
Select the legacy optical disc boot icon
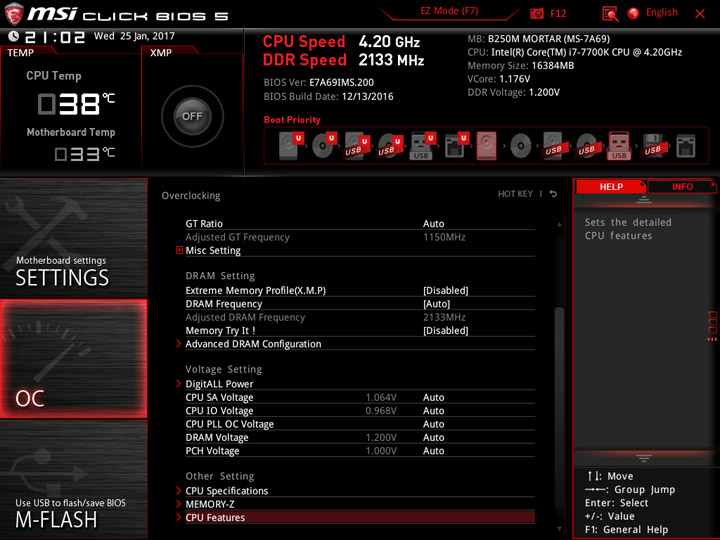click(x=520, y=146)
